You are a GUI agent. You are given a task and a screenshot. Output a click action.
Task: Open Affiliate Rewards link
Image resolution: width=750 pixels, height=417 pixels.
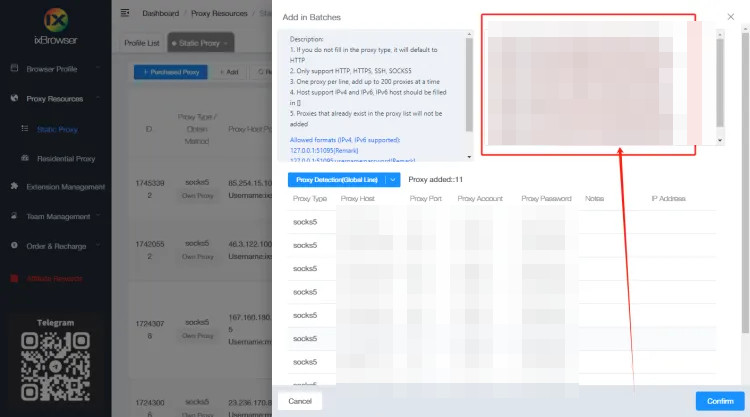(x=54, y=279)
